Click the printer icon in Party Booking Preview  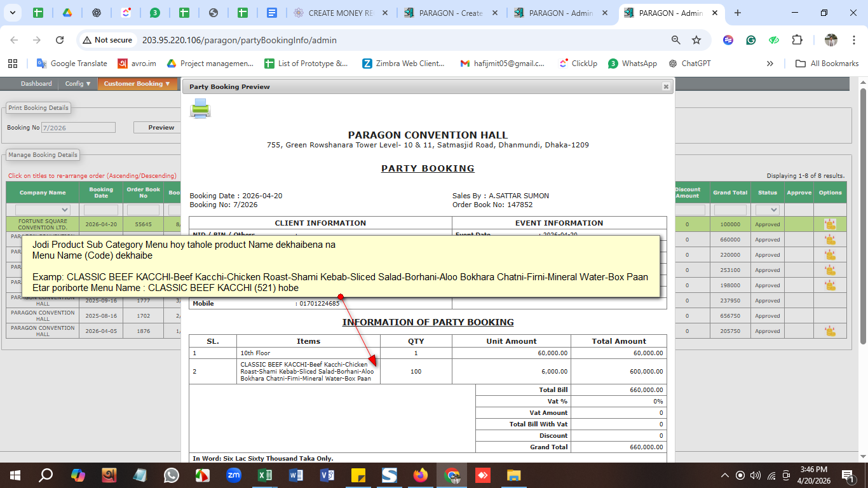(x=200, y=109)
